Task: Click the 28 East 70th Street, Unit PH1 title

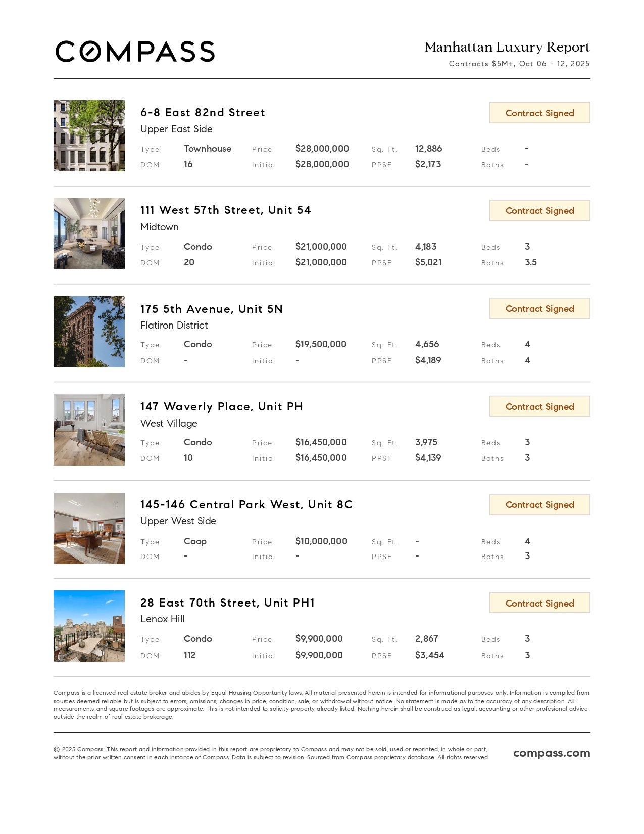Action: (227, 603)
